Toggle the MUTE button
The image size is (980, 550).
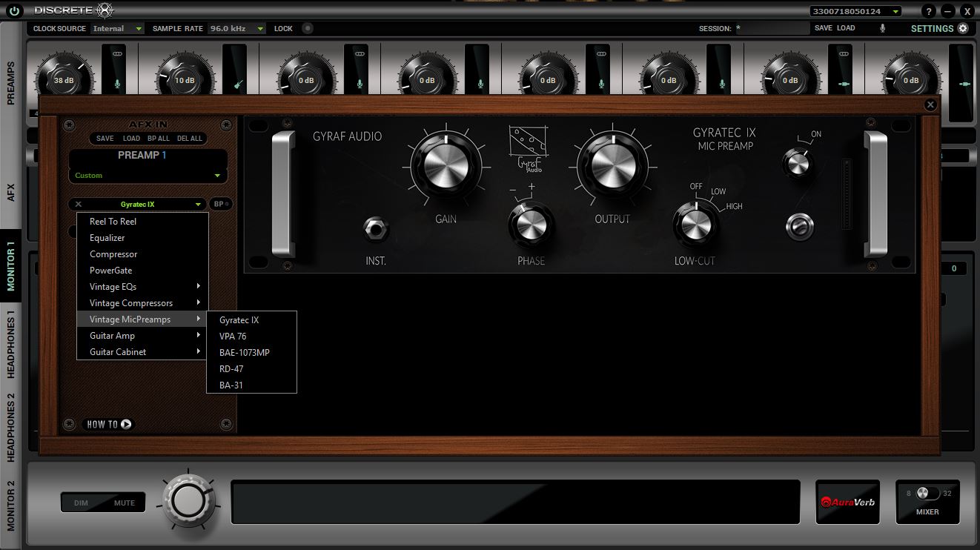click(x=125, y=503)
